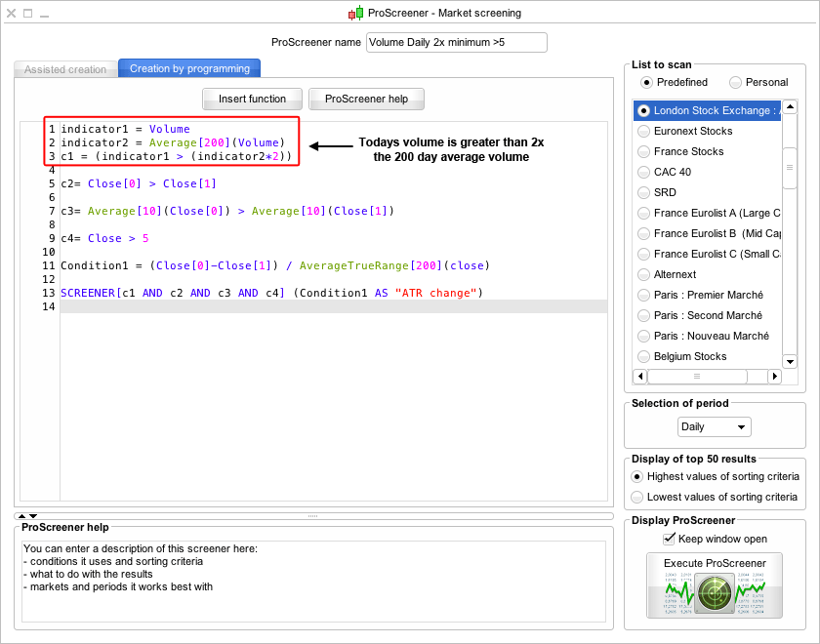This screenshot has width=820, height=644.
Task: Toggle the Keep window open checkbox
Action: click(x=669, y=539)
